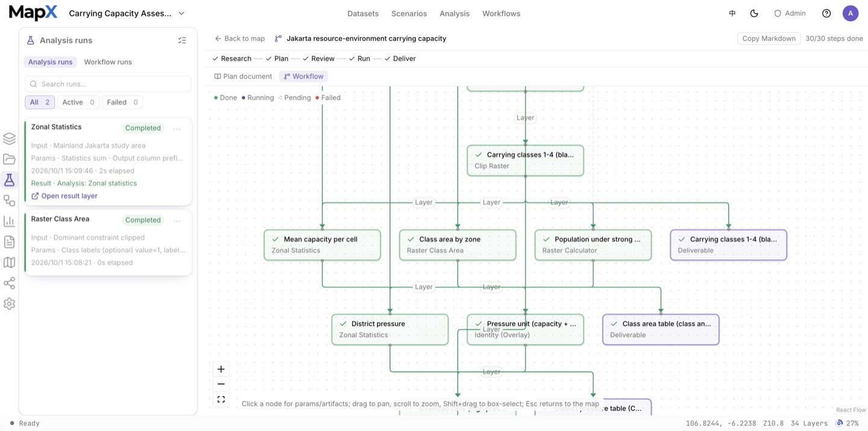Click the Copy Markdown button

tap(769, 39)
